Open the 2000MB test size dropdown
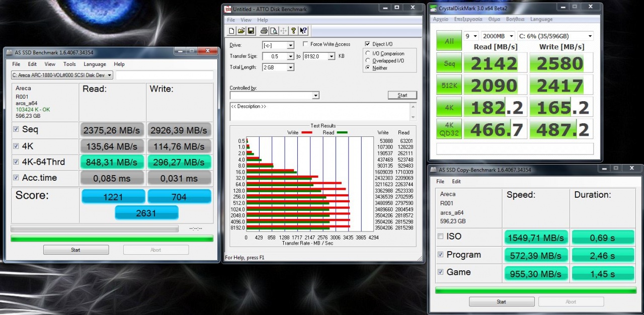This screenshot has height=315, width=644. click(498, 36)
